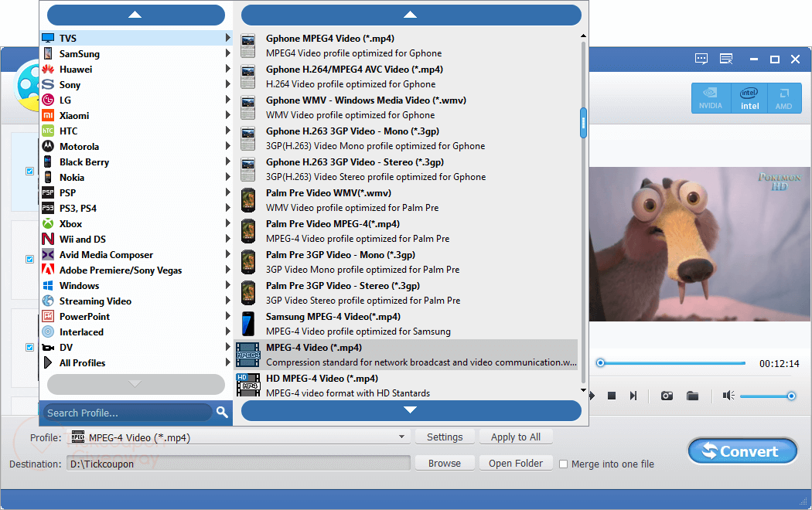Select NVIDIA acceleration icon

tap(711, 98)
